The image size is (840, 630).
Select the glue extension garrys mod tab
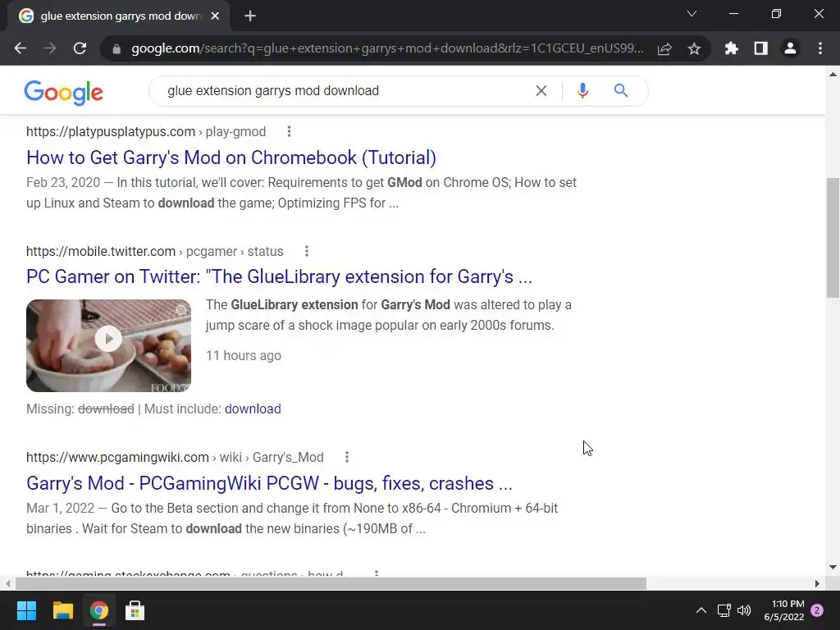118,16
